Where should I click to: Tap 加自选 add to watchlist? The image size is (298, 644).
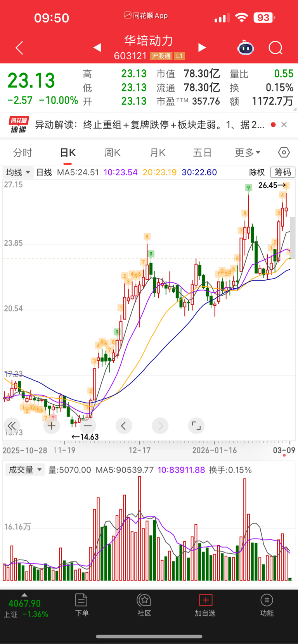[x=205, y=605]
